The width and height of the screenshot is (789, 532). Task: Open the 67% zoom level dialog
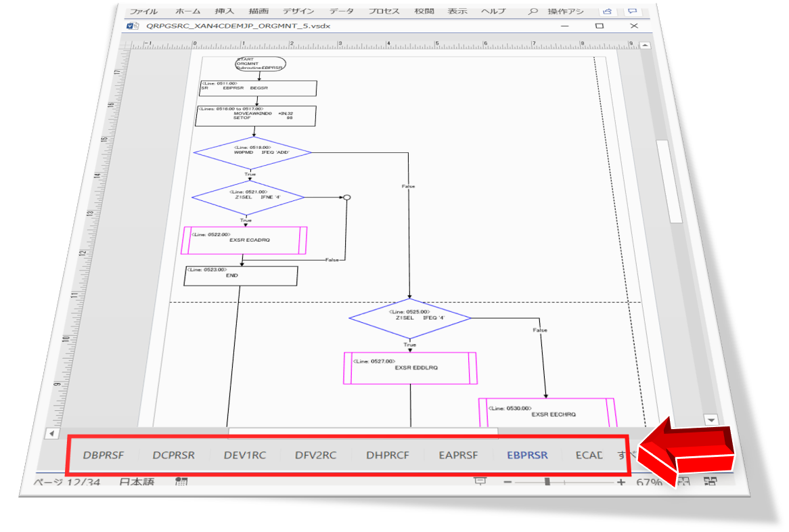tap(649, 482)
